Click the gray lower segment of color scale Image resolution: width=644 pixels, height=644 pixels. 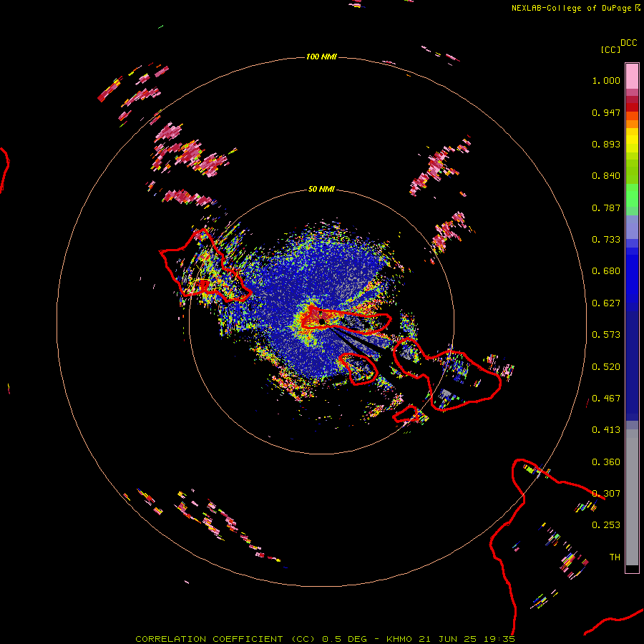[632, 497]
